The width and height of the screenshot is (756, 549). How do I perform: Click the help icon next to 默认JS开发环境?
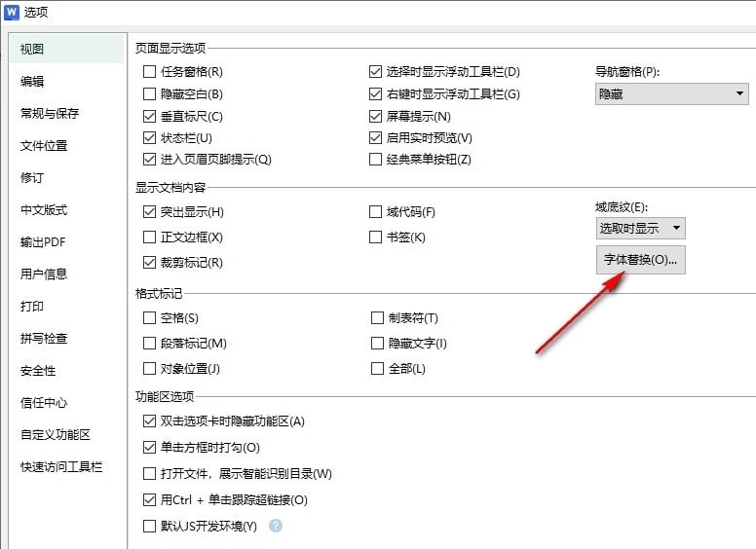point(276,526)
